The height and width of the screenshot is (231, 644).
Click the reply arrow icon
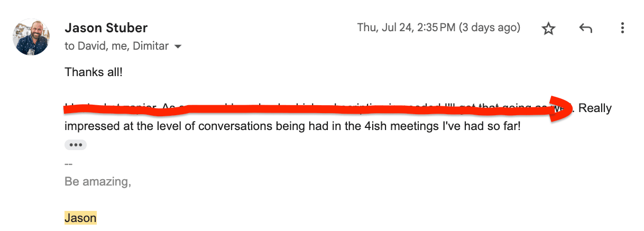pos(585,29)
